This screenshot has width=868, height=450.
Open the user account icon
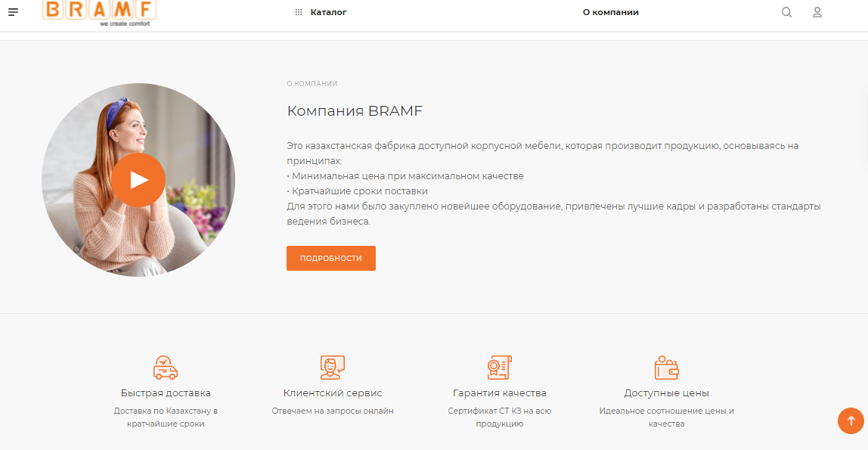click(817, 12)
